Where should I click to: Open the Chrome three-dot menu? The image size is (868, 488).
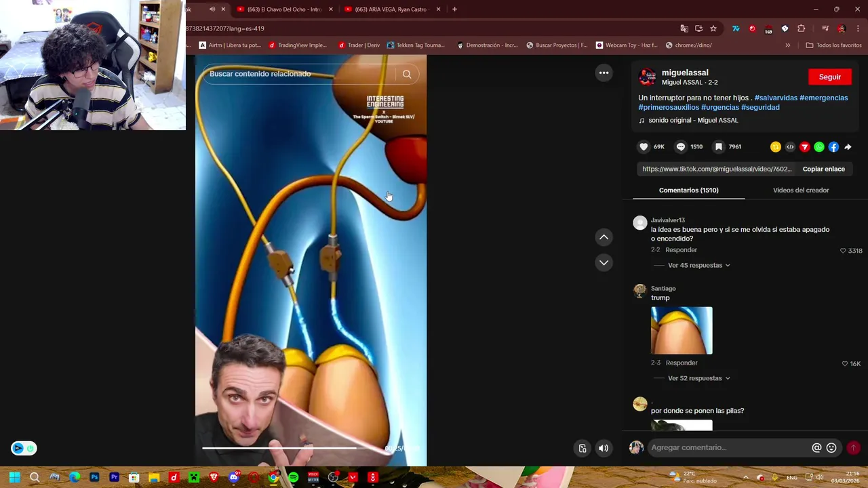pyautogui.click(x=858, y=28)
